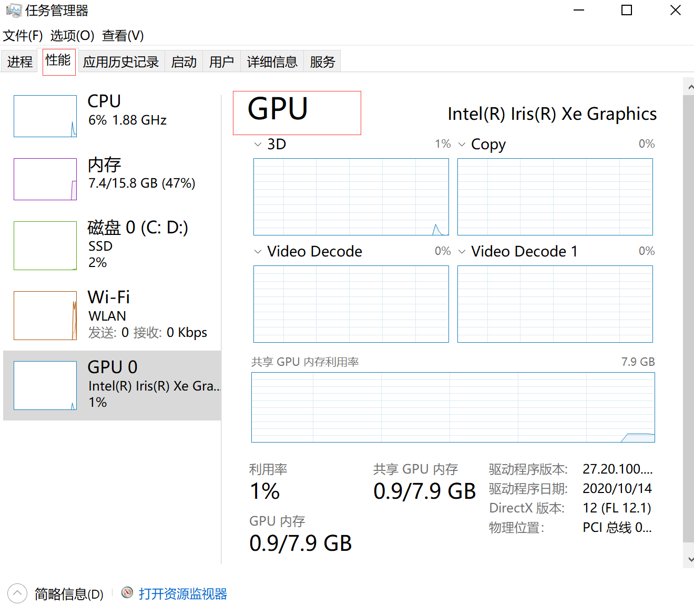Screen dimensions: 694x616
Task: Click the vertical scrollbar down arrow
Action: pos(689,559)
